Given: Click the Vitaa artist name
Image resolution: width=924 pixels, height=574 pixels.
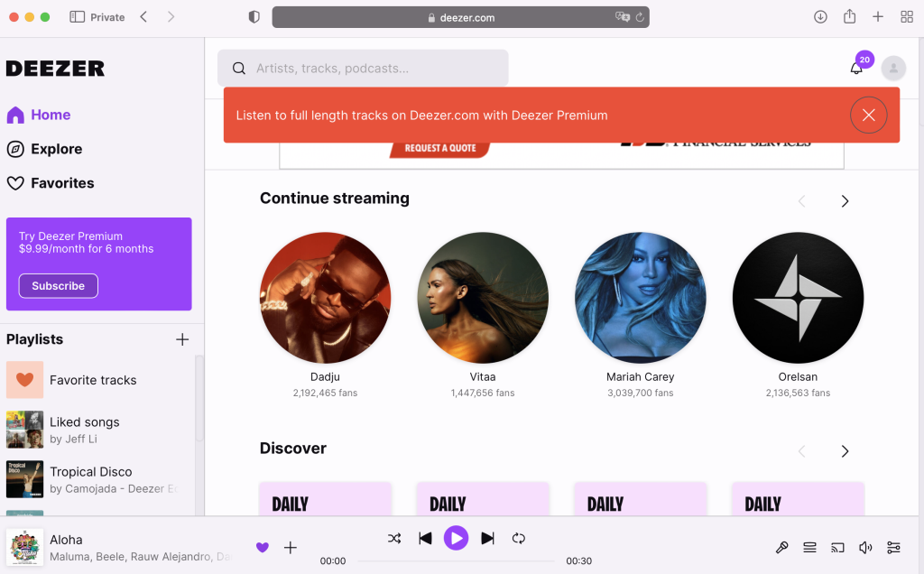Looking at the screenshot, I should (483, 377).
